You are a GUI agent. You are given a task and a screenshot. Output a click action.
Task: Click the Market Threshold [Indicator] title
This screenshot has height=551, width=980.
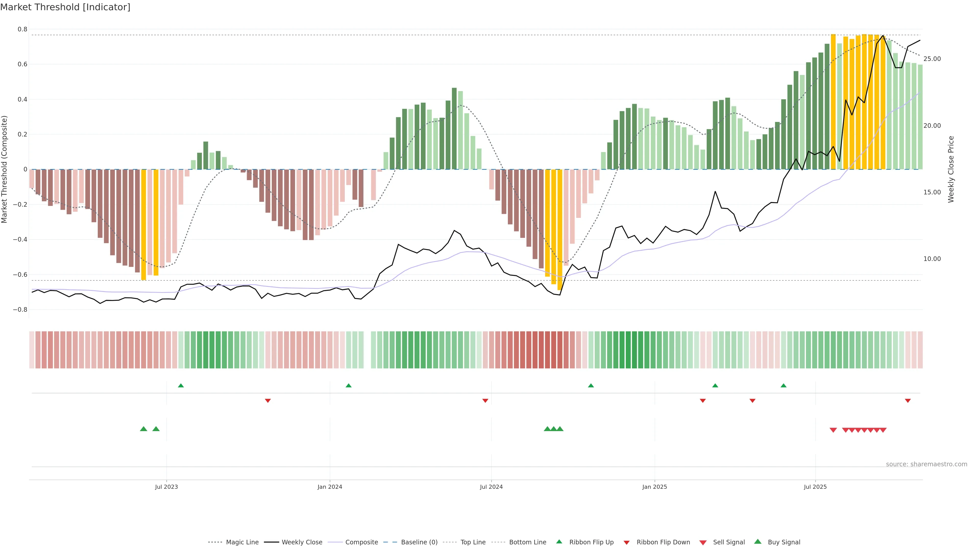click(65, 7)
